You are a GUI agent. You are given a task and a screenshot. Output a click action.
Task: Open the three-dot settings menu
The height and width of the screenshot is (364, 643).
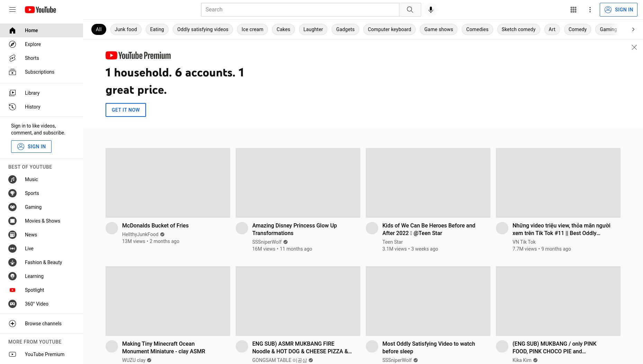pyautogui.click(x=590, y=10)
